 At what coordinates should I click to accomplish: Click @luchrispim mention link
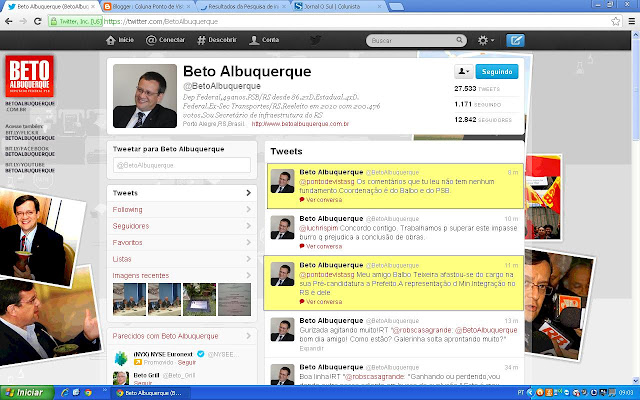pos(319,228)
